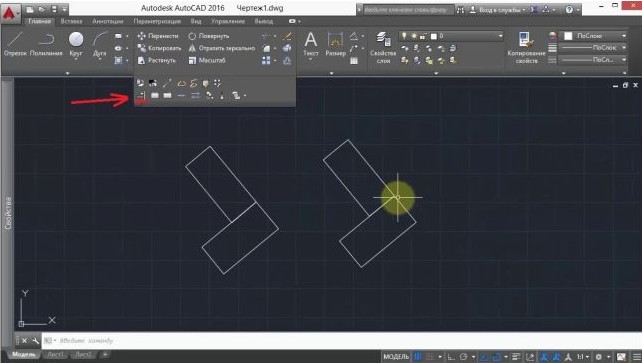Toggle polar tracking in status bar
This screenshot has height=363, width=642.
[463, 357]
